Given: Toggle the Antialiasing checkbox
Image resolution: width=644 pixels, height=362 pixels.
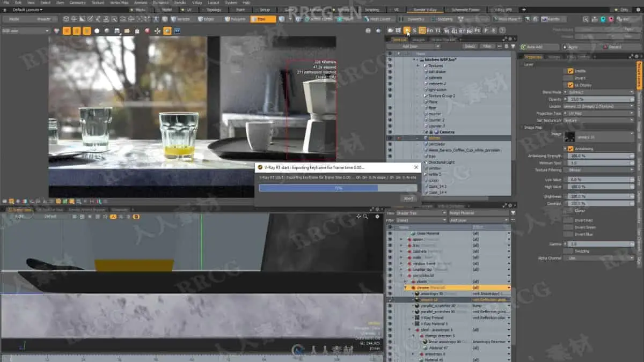Looking at the screenshot, I should tap(570, 149).
